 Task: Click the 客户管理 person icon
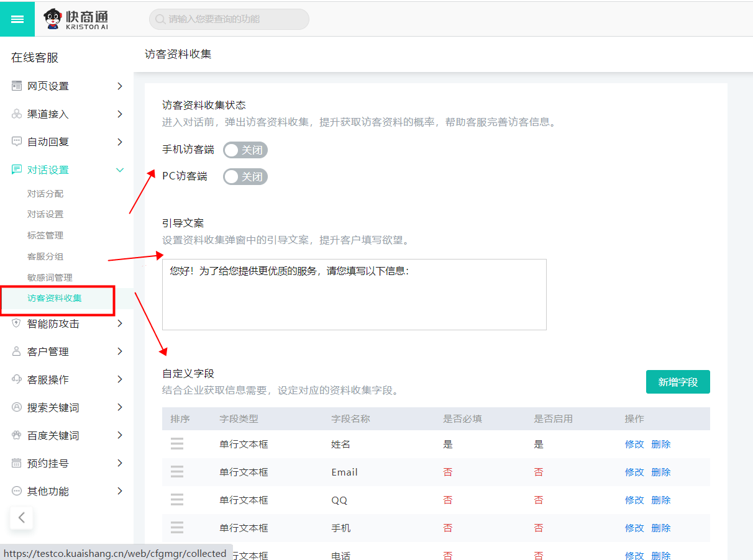(17, 351)
